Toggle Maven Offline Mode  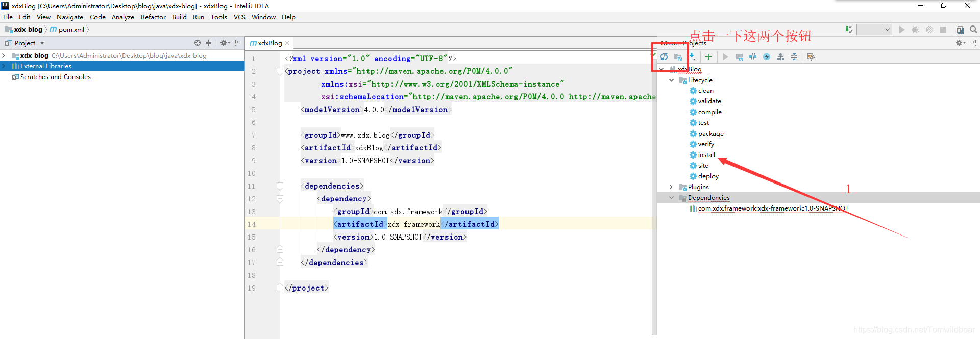(753, 57)
